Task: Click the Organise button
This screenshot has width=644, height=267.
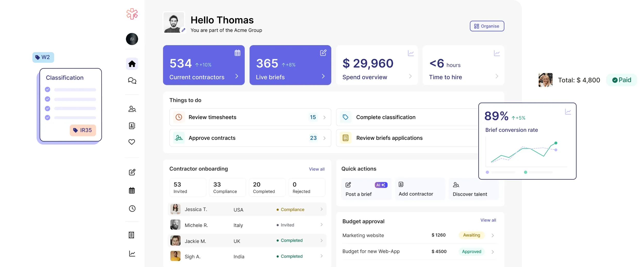Action: (x=487, y=26)
